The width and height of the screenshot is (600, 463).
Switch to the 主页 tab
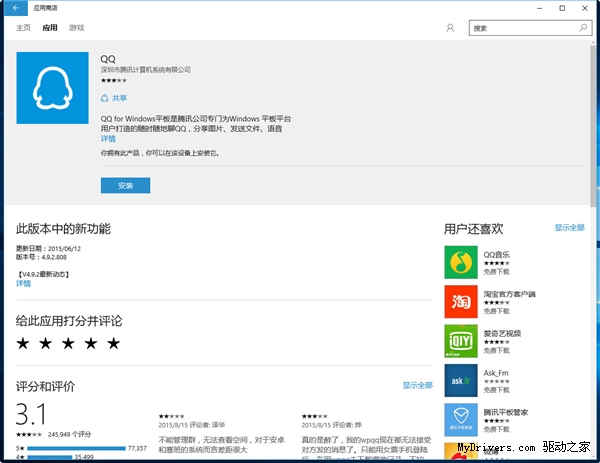click(23, 28)
